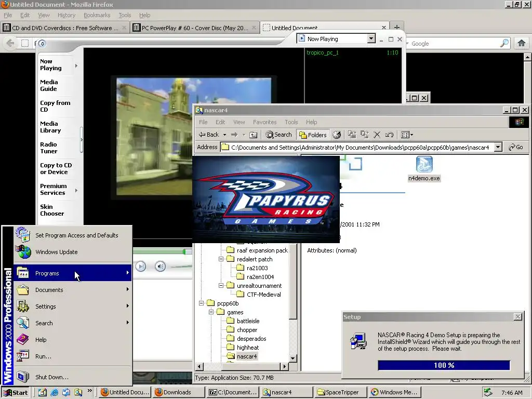
Task: Switch to SpaceTripper taskbar button
Action: (341, 392)
